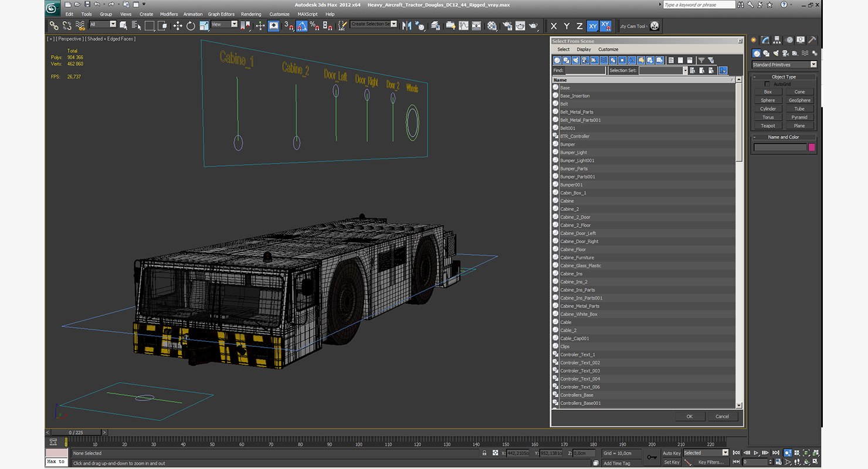Click Cancel in Select From Scene
This screenshot has height=469, width=868.
(x=722, y=416)
